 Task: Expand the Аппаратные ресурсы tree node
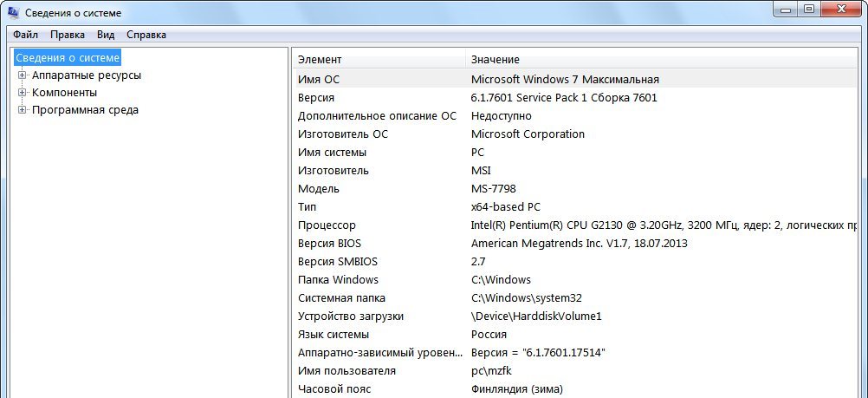coord(23,75)
